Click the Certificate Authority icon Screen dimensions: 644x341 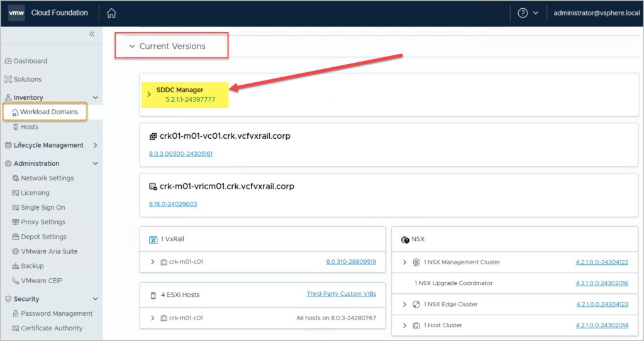tap(16, 328)
